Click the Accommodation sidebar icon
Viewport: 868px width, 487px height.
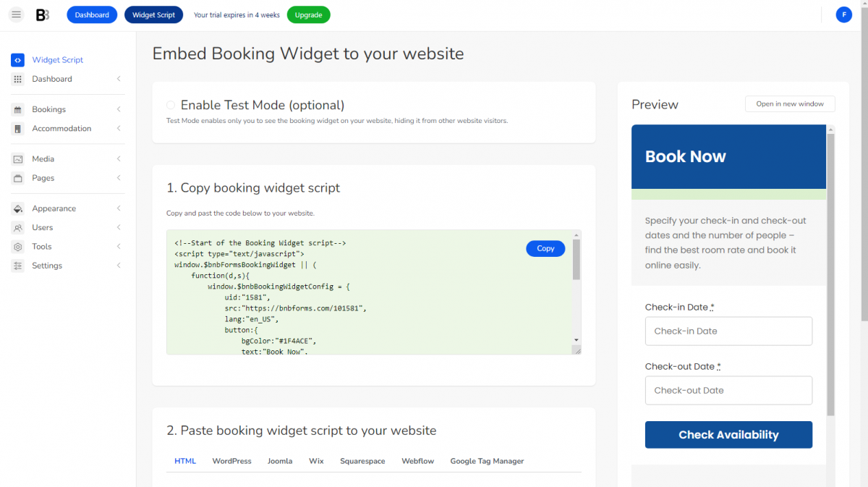(16, 128)
